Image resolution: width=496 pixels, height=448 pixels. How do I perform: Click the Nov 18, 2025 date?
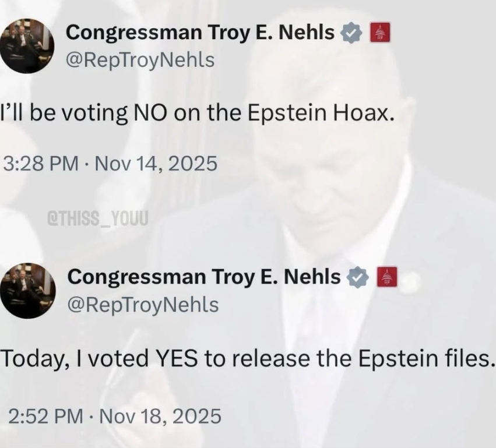[x=159, y=416]
